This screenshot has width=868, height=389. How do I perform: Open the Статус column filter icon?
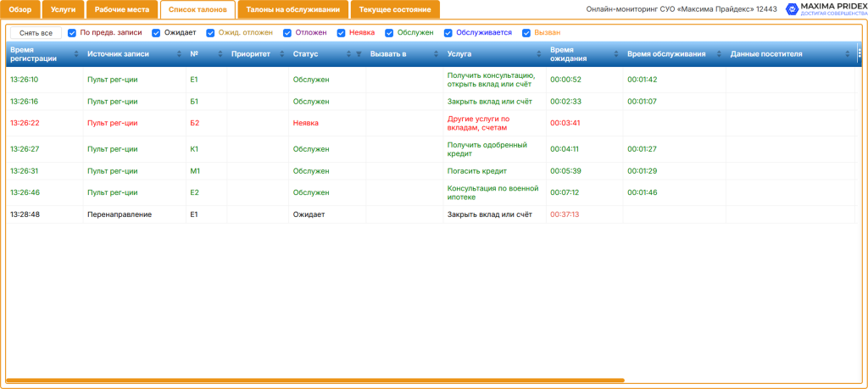click(359, 54)
